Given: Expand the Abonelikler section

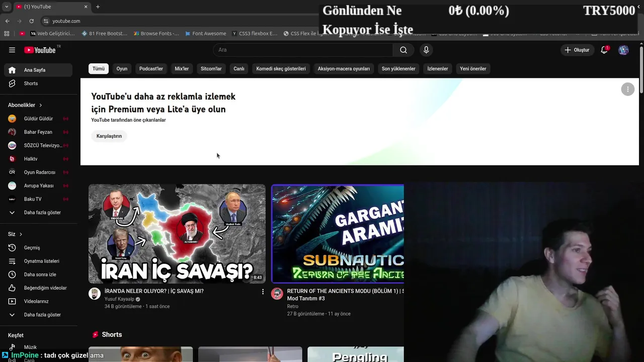Looking at the screenshot, I should 25,105.
